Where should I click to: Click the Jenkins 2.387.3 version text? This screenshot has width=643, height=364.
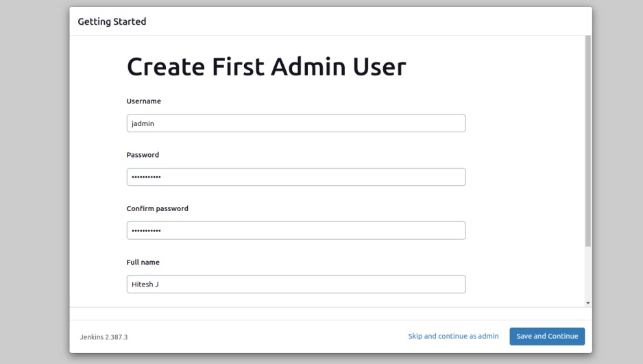tap(104, 337)
